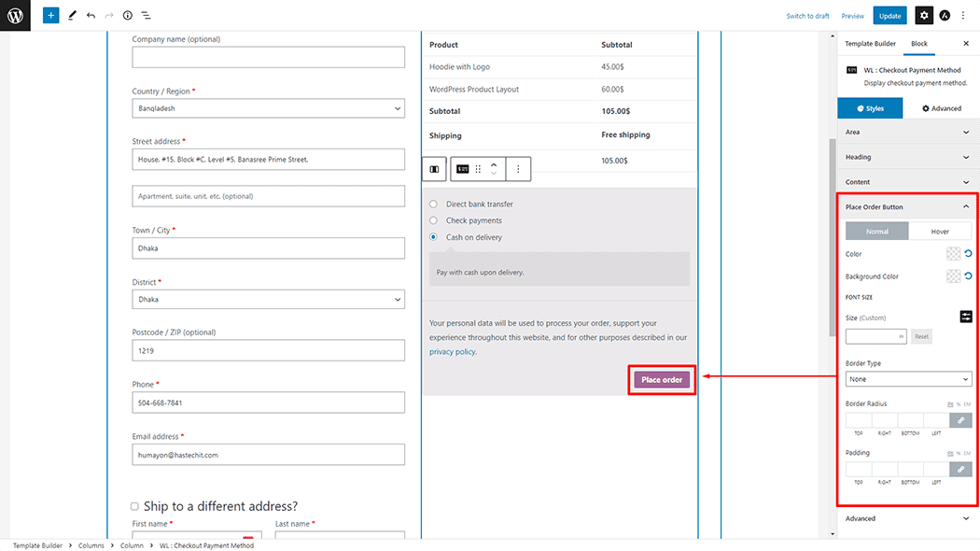Toggle custom font size controls icon

[966, 317]
